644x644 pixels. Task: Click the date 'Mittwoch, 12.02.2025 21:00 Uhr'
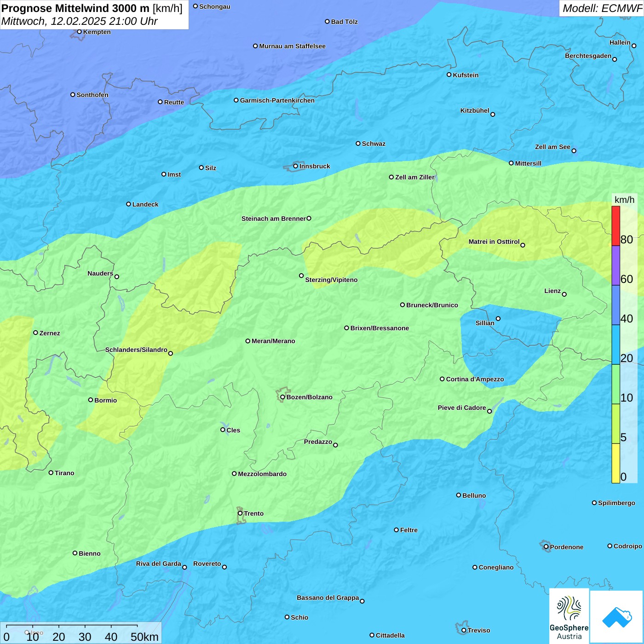point(79,21)
